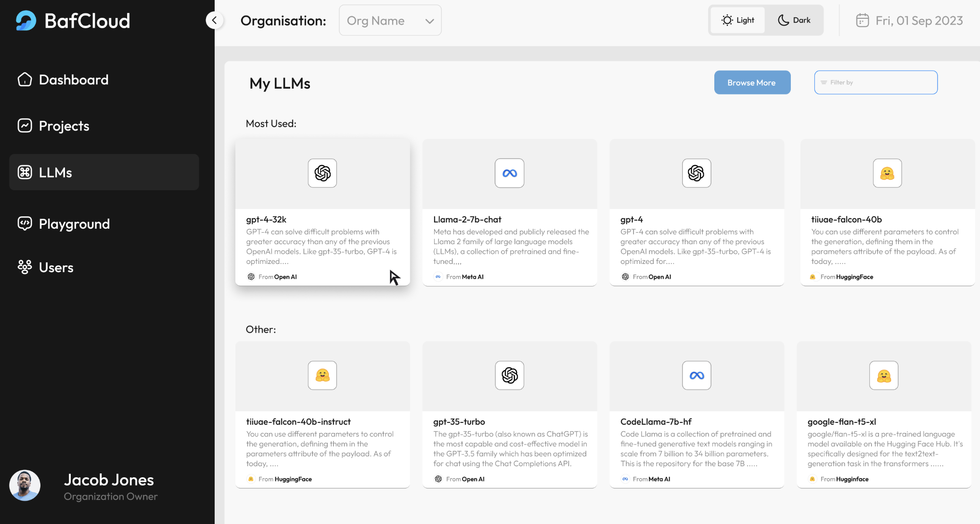980x524 pixels.
Task: Click Jacob Jones profile avatar
Action: click(x=25, y=485)
